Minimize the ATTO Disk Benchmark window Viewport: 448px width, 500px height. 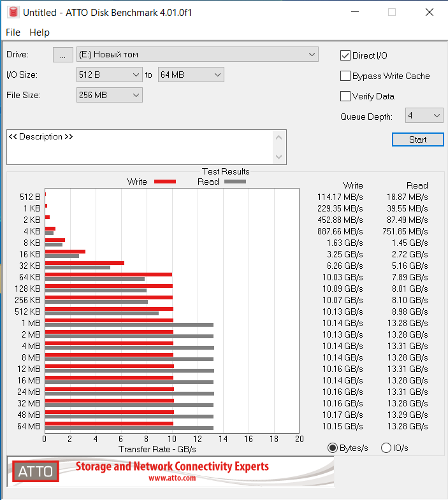[355, 12]
